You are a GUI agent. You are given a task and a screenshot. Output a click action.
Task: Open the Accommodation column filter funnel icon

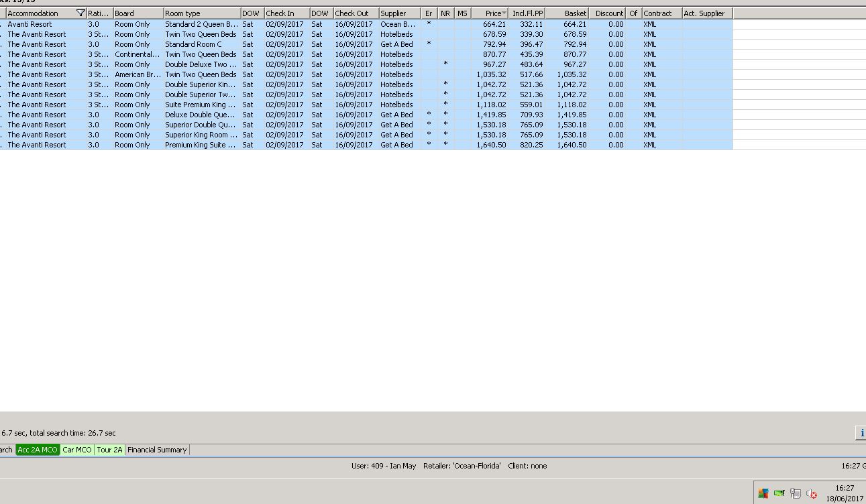click(x=81, y=13)
